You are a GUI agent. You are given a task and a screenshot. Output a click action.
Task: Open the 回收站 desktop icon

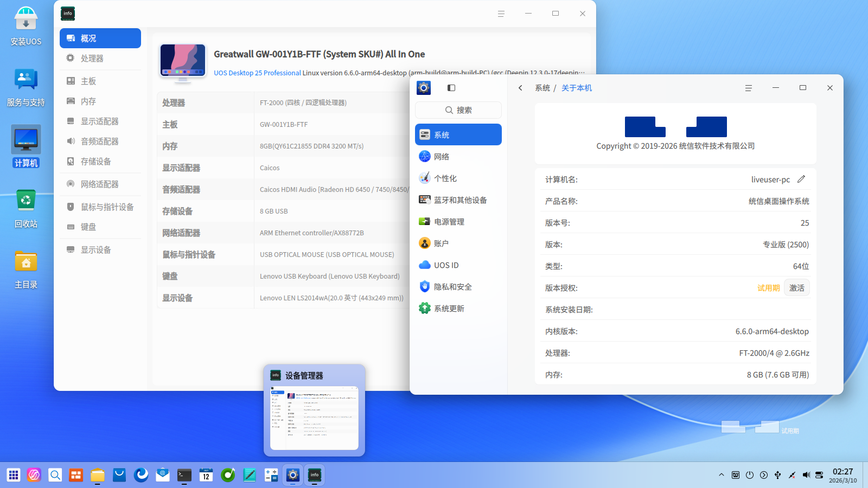[26, 208]
